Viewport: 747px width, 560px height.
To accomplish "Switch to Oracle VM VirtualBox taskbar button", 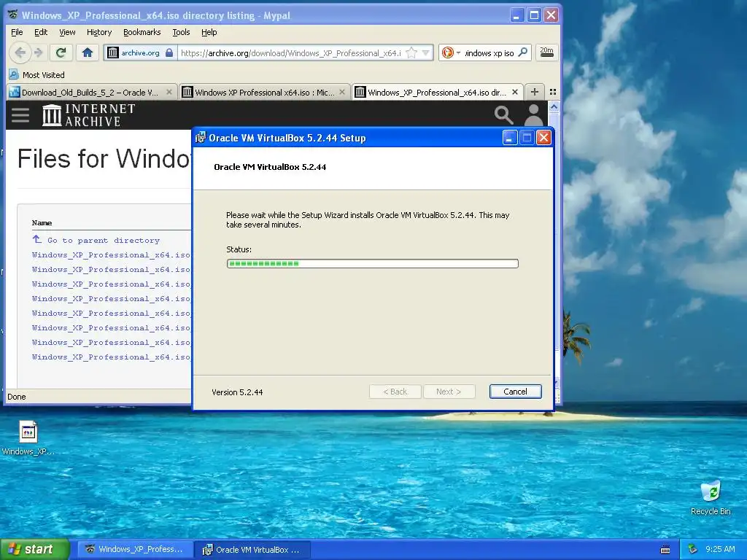I will pos(252,550).
